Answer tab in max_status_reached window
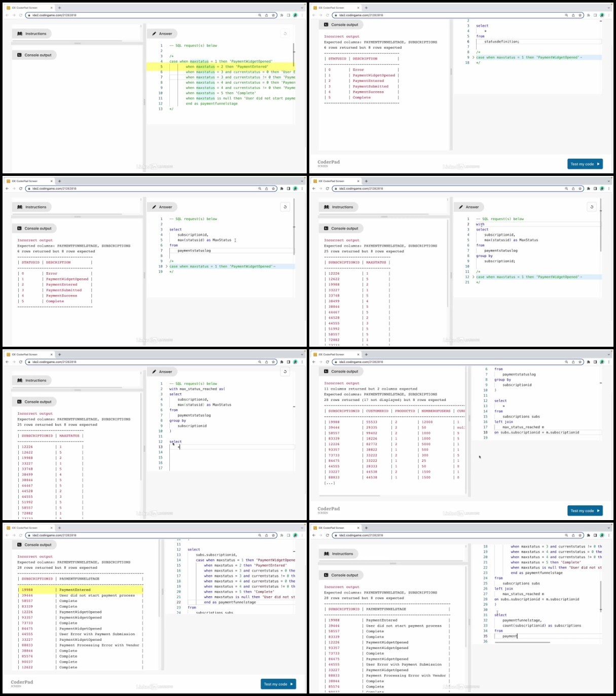 pyautogui.click(x=162, y=372)
